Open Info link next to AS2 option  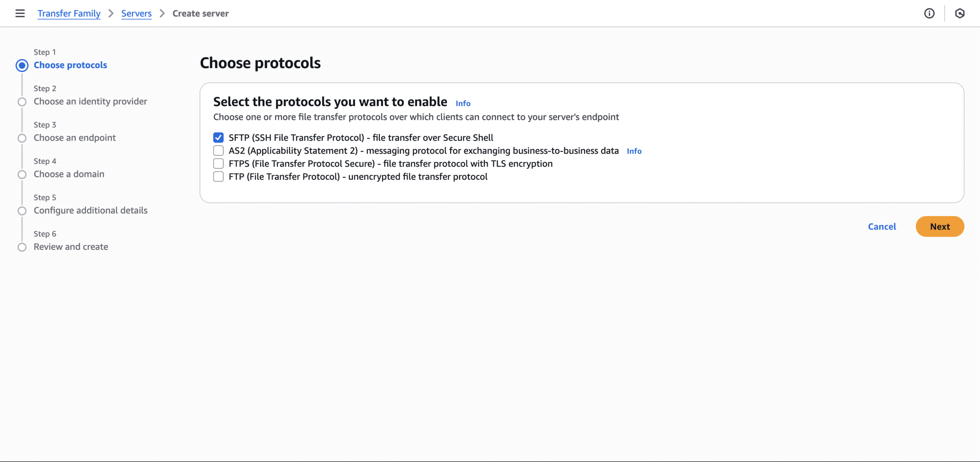click(634, 151)
